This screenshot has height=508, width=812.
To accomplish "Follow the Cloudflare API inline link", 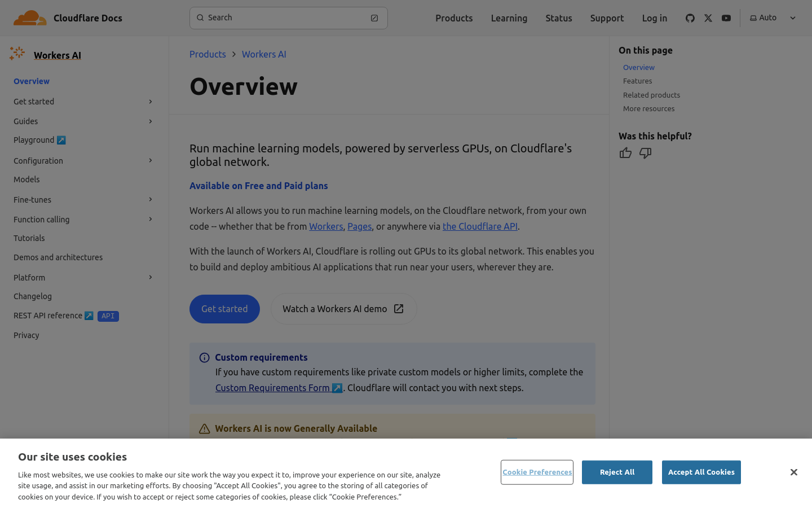I will coord(480,226).
